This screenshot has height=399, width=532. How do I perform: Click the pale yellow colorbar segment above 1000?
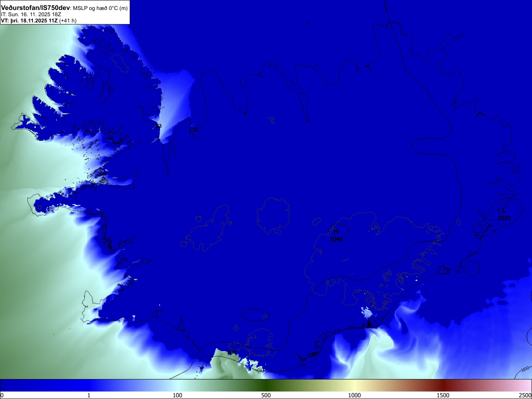click(x=355, y=385)
